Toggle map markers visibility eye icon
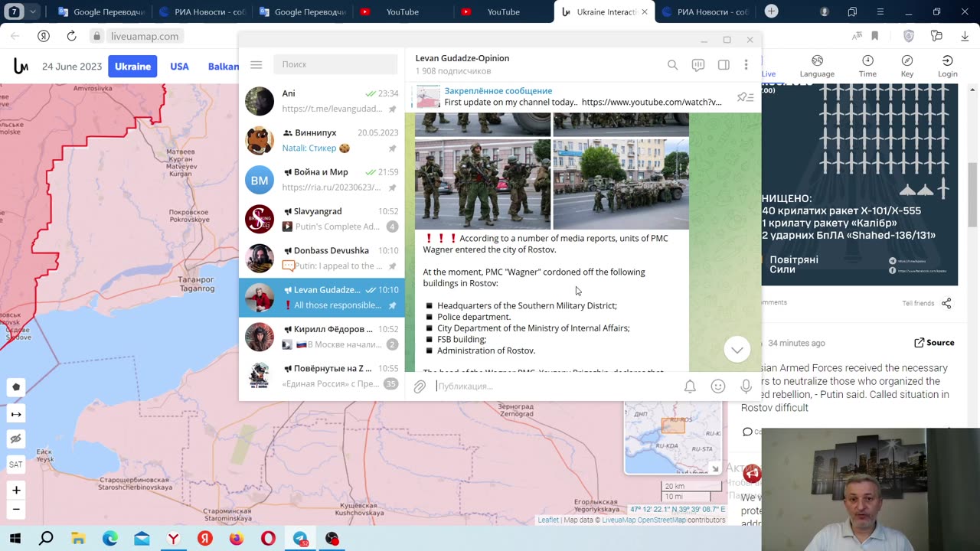This screenshot has width=980, height=551. pyautogui.click(x=16, y=439)
